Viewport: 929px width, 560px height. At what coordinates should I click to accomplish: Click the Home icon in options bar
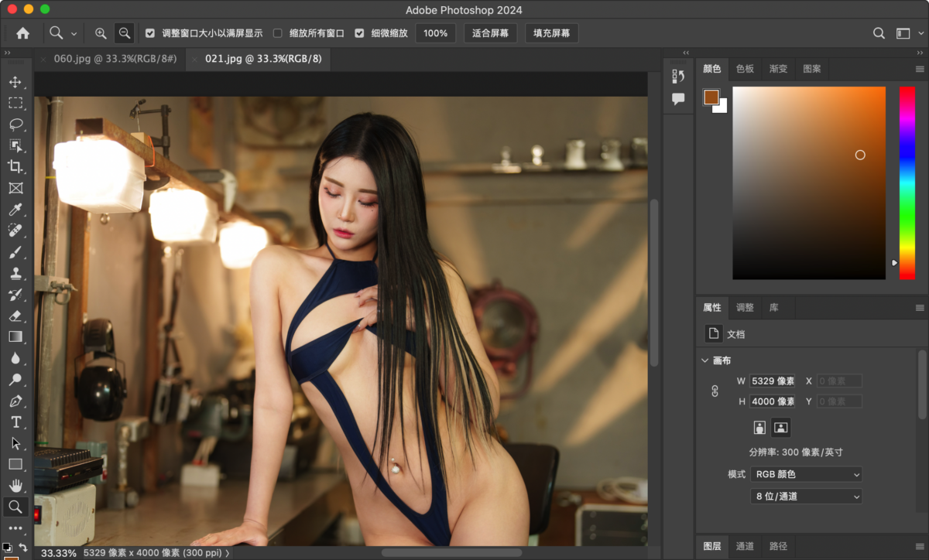pos(23,33)
